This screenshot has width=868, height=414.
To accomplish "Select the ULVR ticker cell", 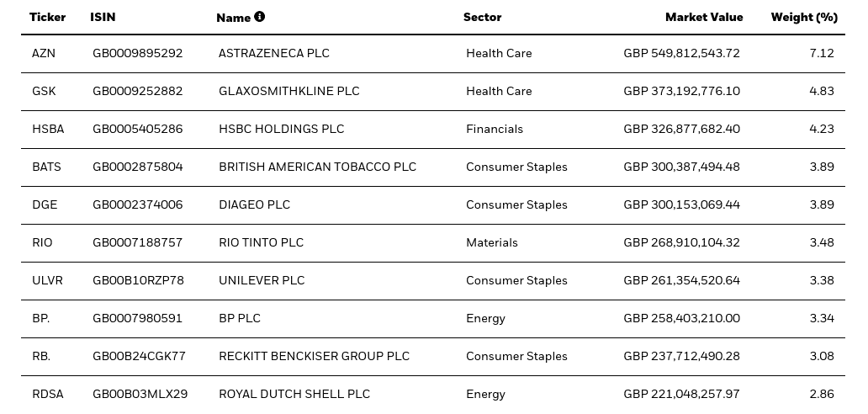I will [x=48, y=280].
